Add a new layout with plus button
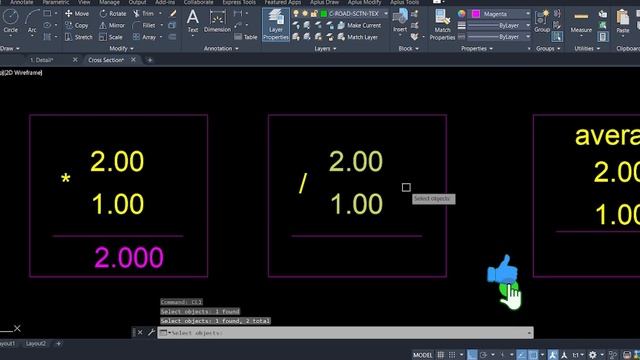The width and height of the screenshot is (640, 360). (x=58, y=344)
